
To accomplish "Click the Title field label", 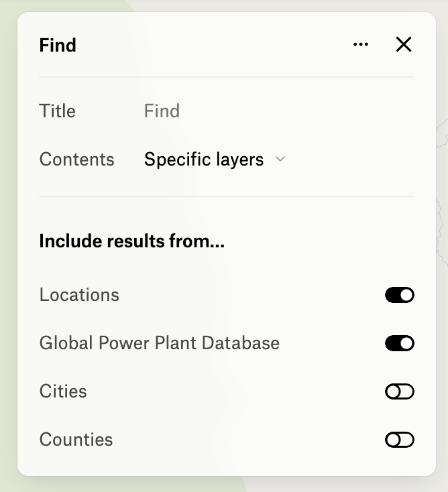I will click(58, 111).
